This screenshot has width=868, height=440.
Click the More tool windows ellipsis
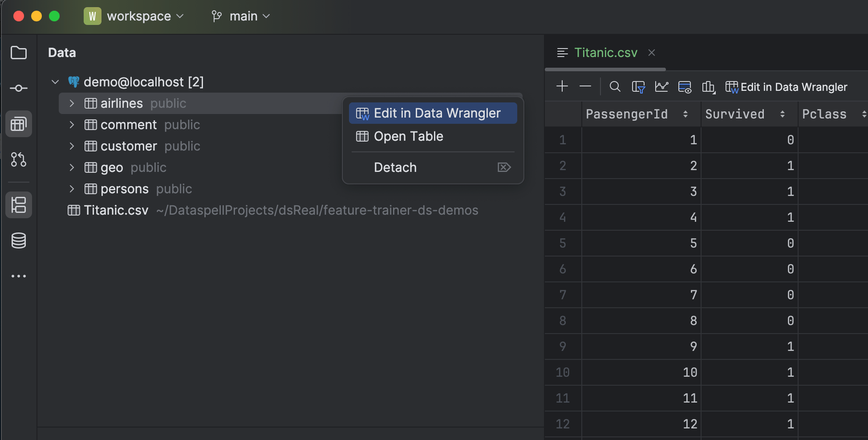pyautogui.click(x=19, y=276)
